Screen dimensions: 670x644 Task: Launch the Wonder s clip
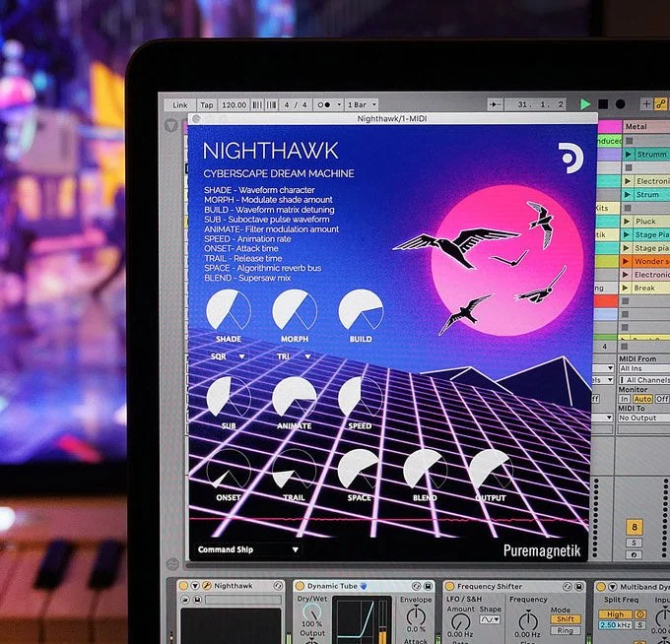627,261
